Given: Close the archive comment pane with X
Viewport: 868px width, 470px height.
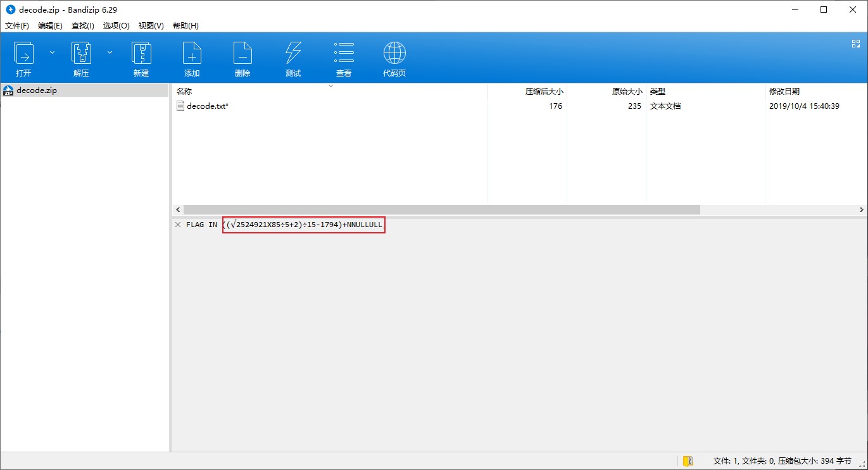Looking at the screenshot, I should pyautogui.click(x=178, y=225).
